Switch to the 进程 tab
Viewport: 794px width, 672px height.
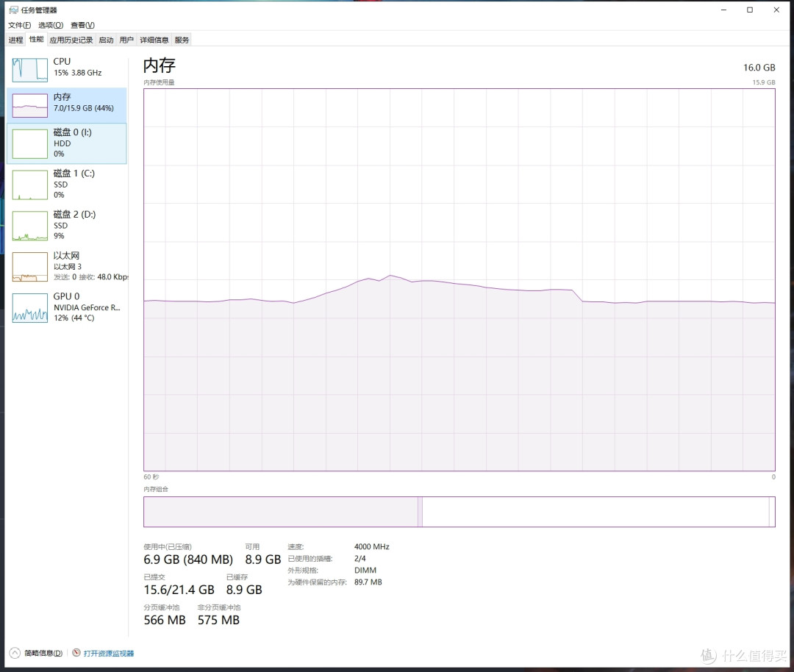pos(15,40)
